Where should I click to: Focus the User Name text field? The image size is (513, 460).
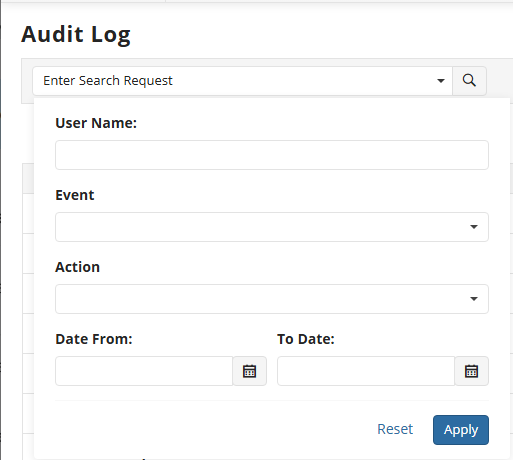[272, 155]
